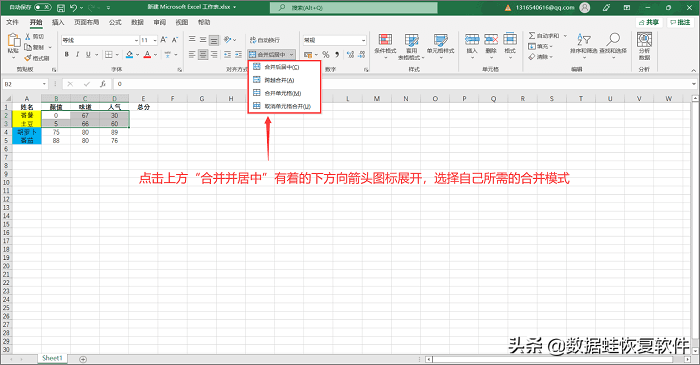The width and height of the screenshot is (700, 365).
Task: Click the Undo arrow in title bar
Action: pyautogui.click(x=74, y=8)
